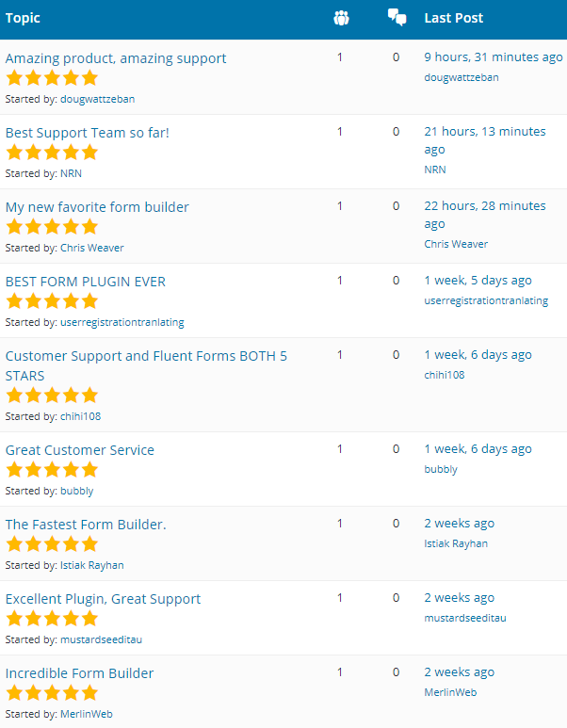Screen dimensions: 567x728
Task: Click the Topic column header
Action: pyautogui.click(x=23, y=18)
